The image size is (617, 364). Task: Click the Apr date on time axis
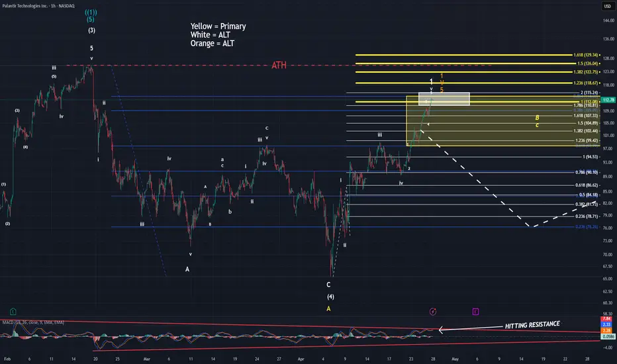pos(301,359)
